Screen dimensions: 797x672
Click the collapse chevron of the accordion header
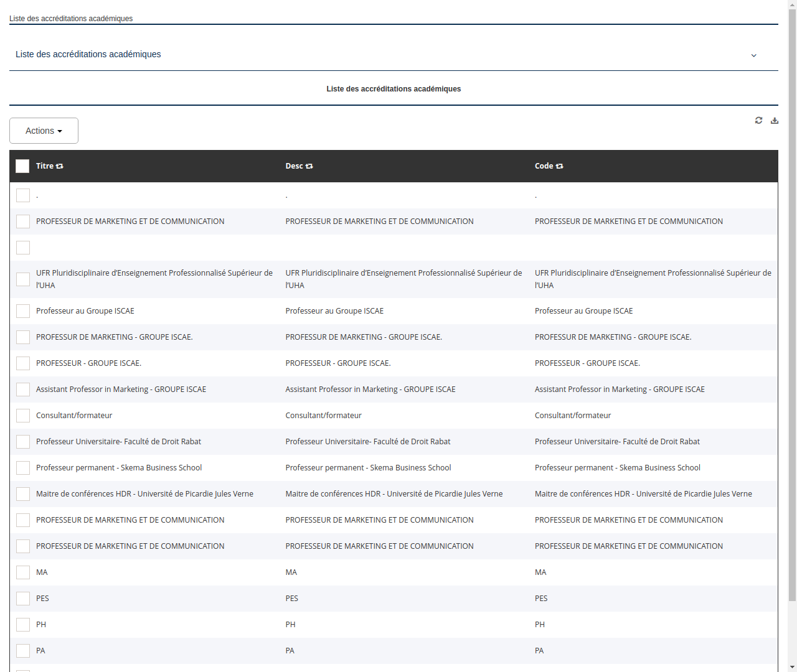click(753, 55)
